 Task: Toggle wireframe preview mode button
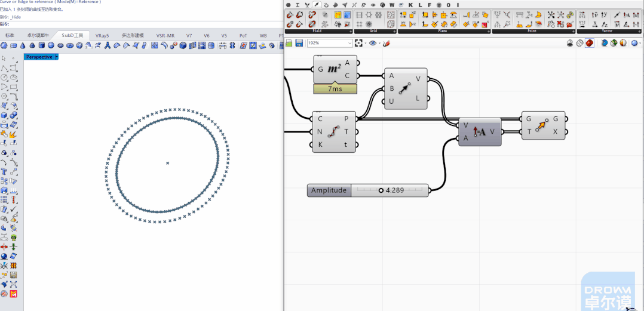[x=580, y=43]
